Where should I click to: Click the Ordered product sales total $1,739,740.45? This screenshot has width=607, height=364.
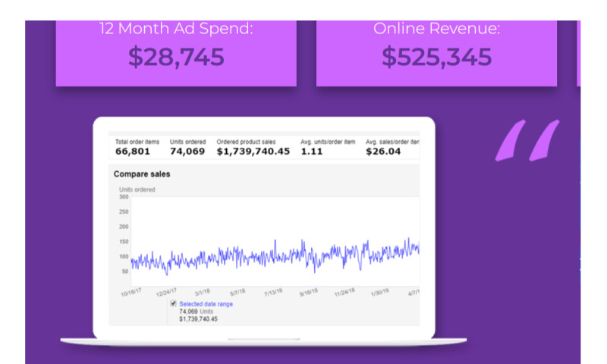tap(253, 152)
